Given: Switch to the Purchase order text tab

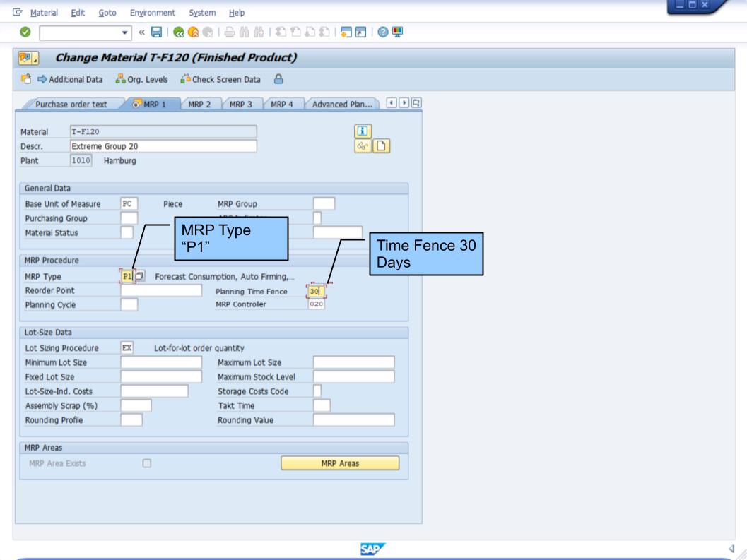Looking at the screenshot, I should tap(71, 105).
